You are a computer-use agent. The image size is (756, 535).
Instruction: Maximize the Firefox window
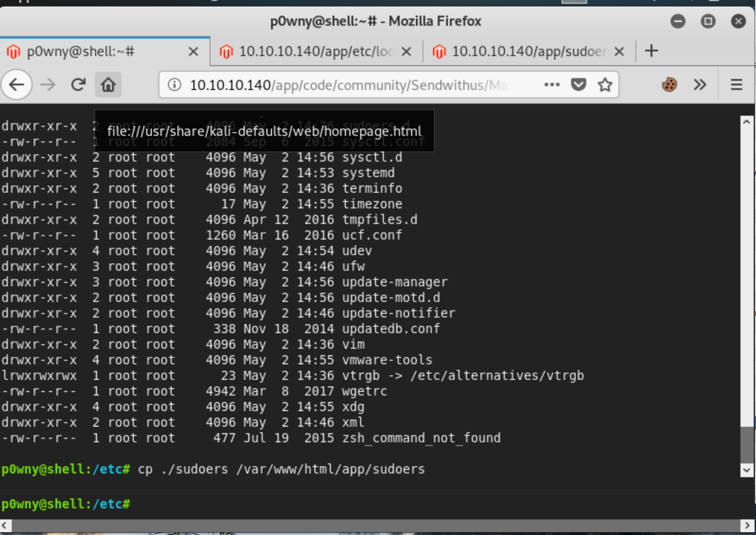tap(708, 21)
